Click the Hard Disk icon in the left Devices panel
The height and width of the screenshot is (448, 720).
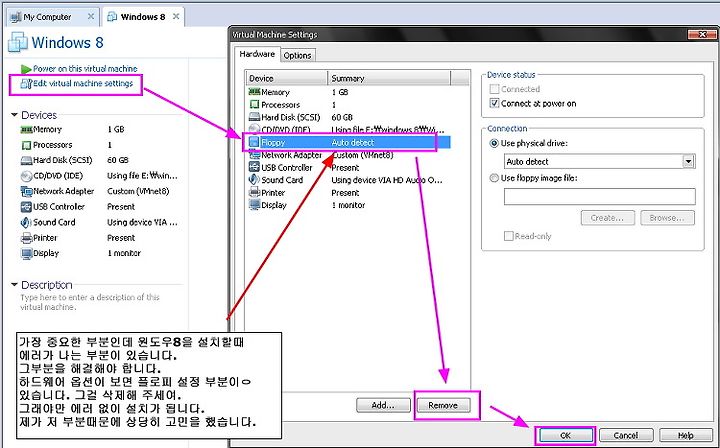pyautogui.click(x=26, y=160)
